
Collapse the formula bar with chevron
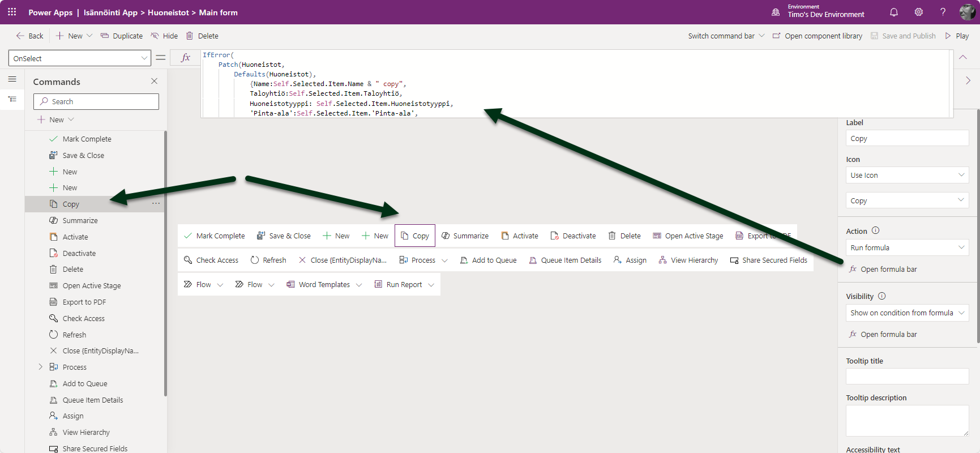(x=963, y=57)
